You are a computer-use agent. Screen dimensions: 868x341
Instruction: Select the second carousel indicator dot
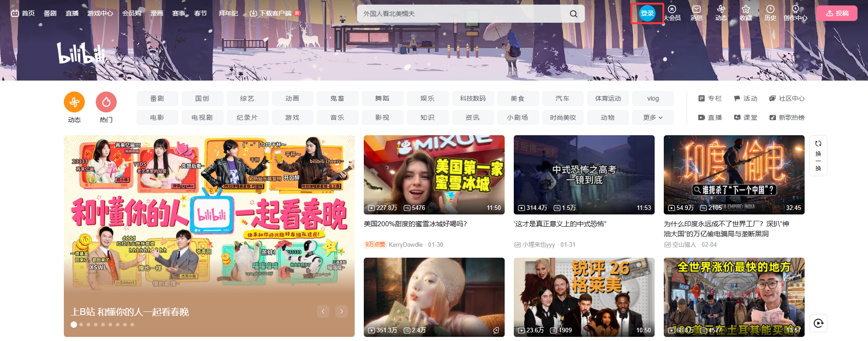[x=81, y=325]
